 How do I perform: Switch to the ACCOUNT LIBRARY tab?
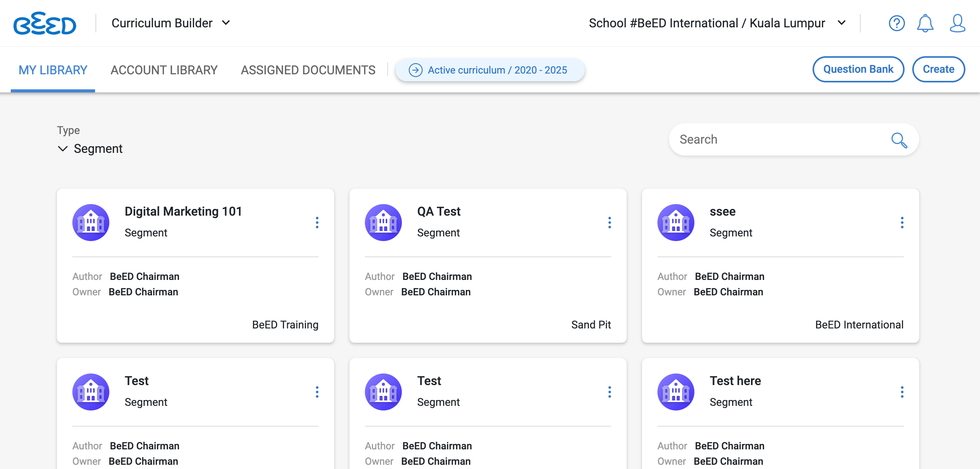[164, 70]
